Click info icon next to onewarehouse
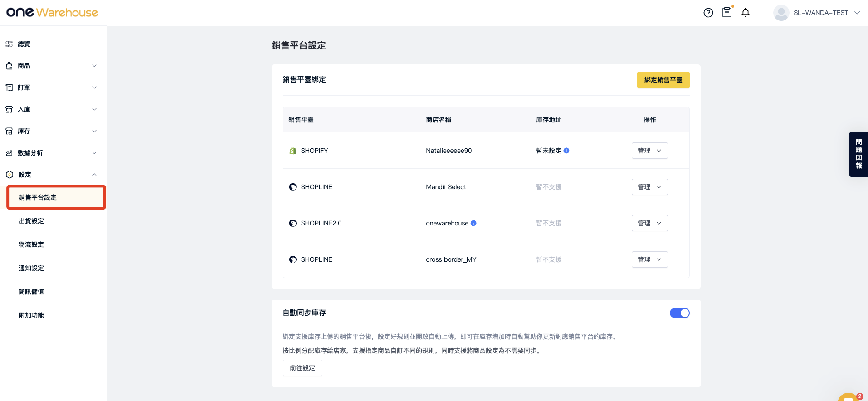 point(473,223)
